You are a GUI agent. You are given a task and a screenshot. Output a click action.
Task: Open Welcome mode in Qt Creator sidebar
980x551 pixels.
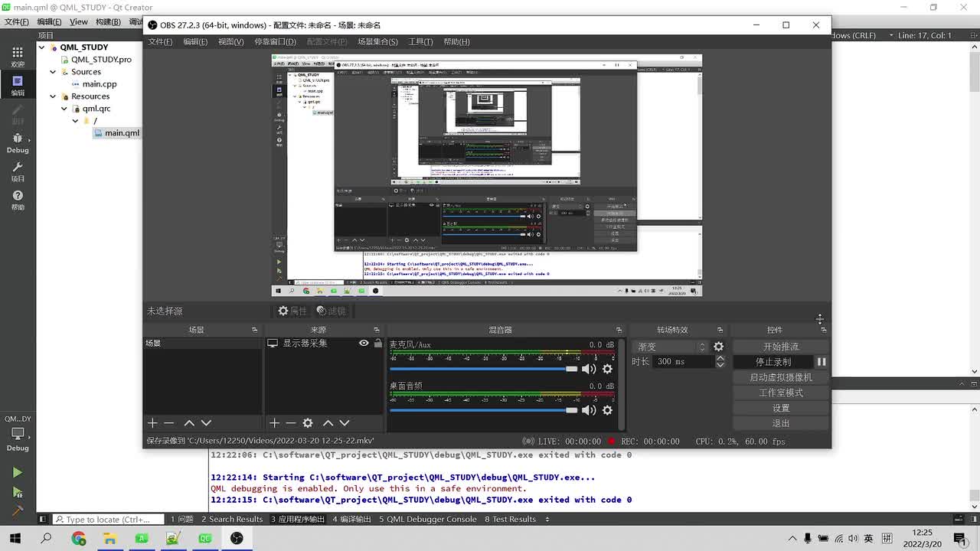[x=18, y=56]
